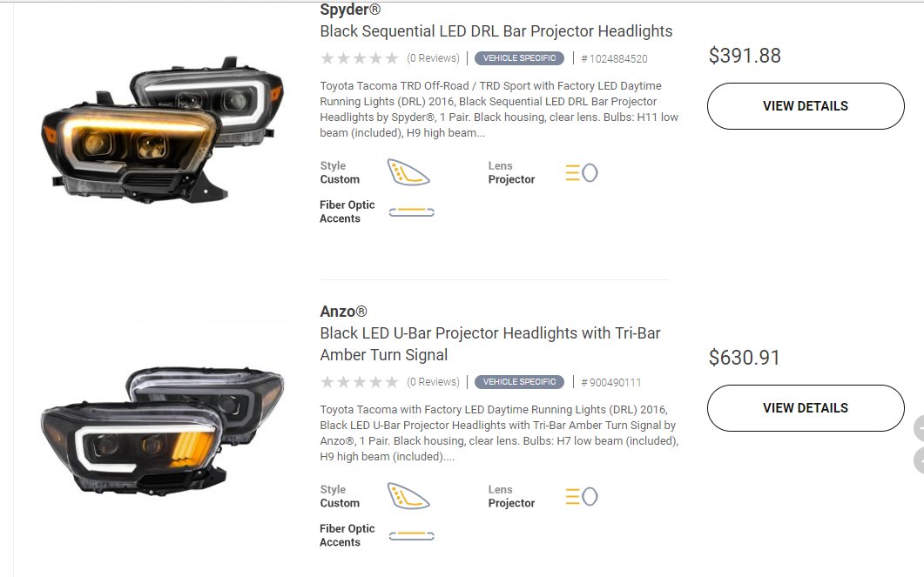This screenshot has height=577, width=924.
Task: Click the Fiber Optic Accents icon for Spyder
Action: (x=411, y=212)
